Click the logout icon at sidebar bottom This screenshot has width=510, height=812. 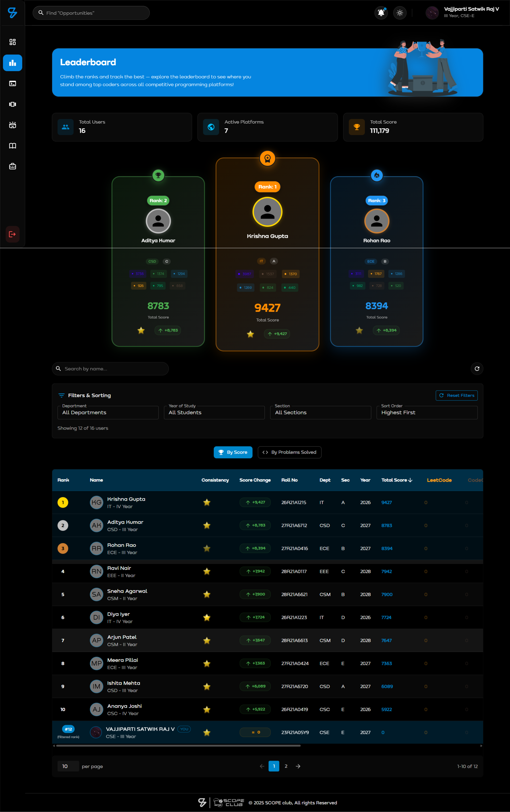point(12,234)
